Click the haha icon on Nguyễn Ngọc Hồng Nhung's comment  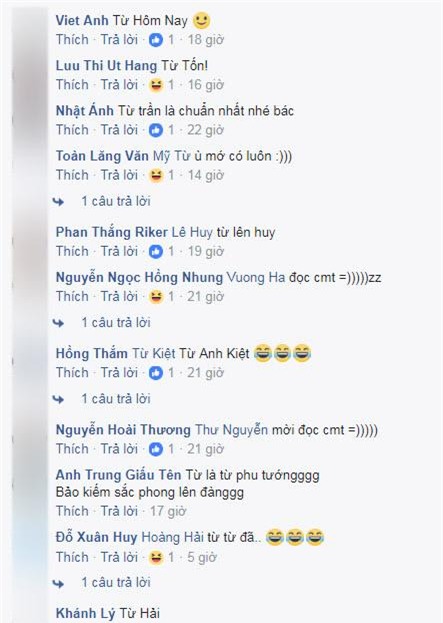[156, 296]
